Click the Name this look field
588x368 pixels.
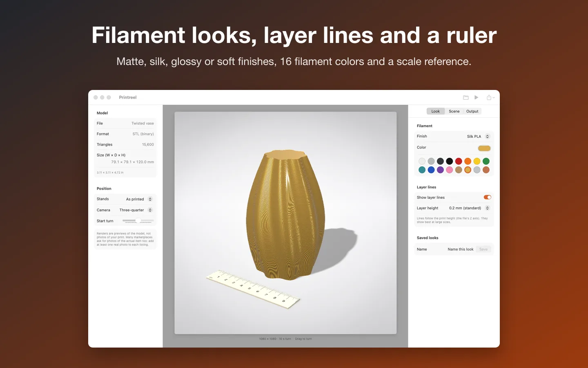pyautogui.click(x=460, y=249)
